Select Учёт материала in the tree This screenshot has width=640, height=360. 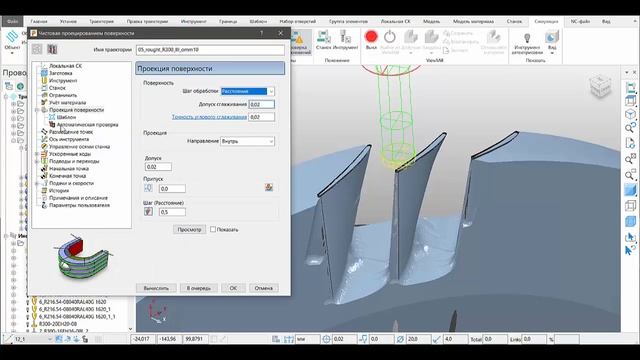point(67,102)
